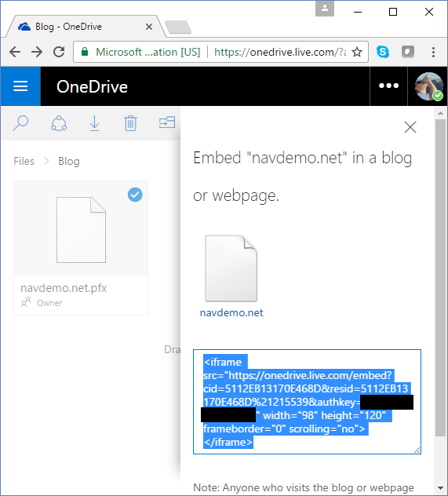Click the Move to folder icon

tap(167, 122)
